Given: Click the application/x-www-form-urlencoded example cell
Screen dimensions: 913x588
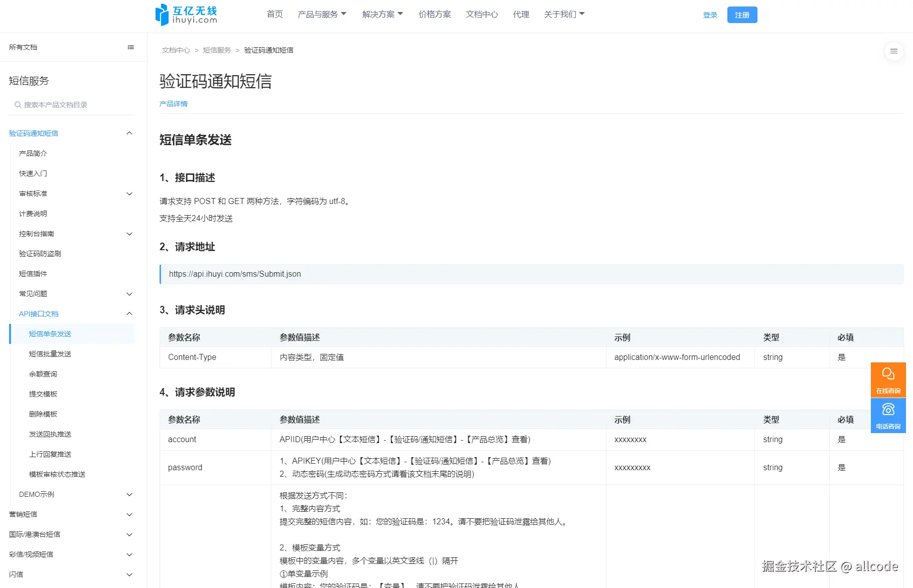Looking at the screenshot, I should 680,357.
